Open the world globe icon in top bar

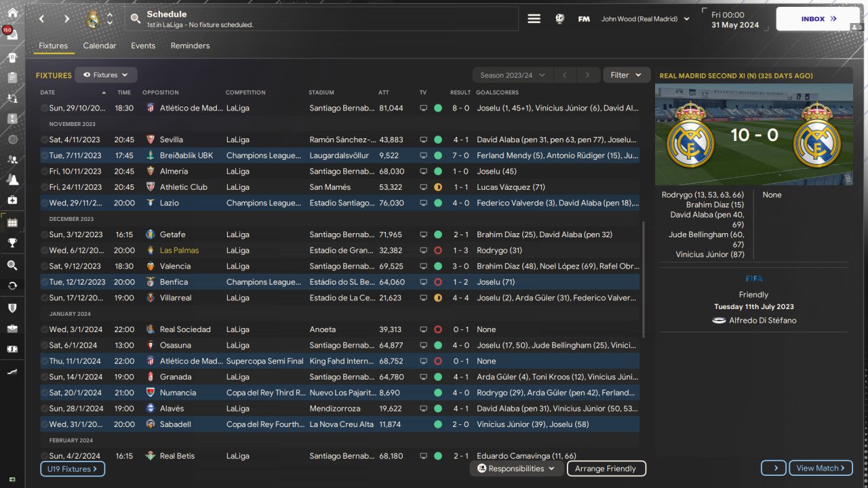pos(559,19)
